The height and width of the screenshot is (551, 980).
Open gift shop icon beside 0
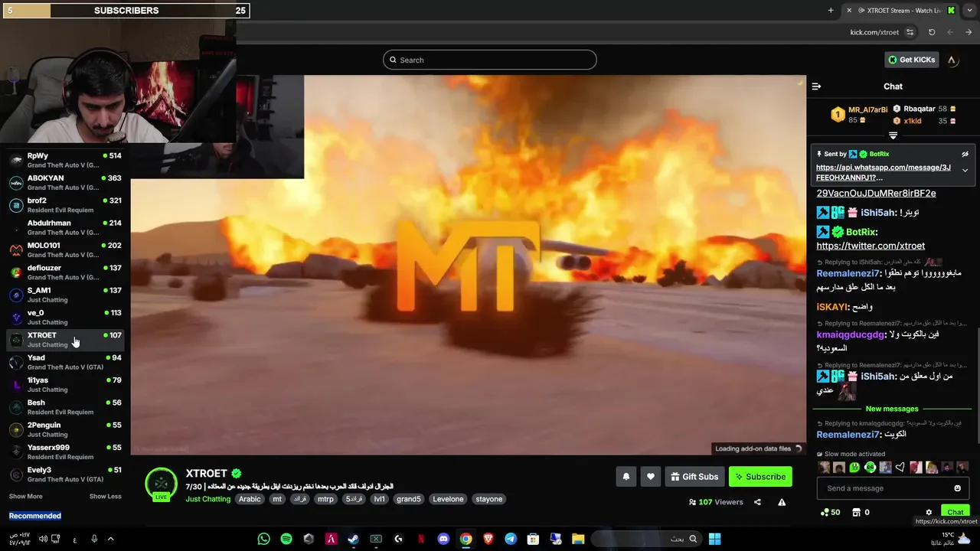point(857,512)
